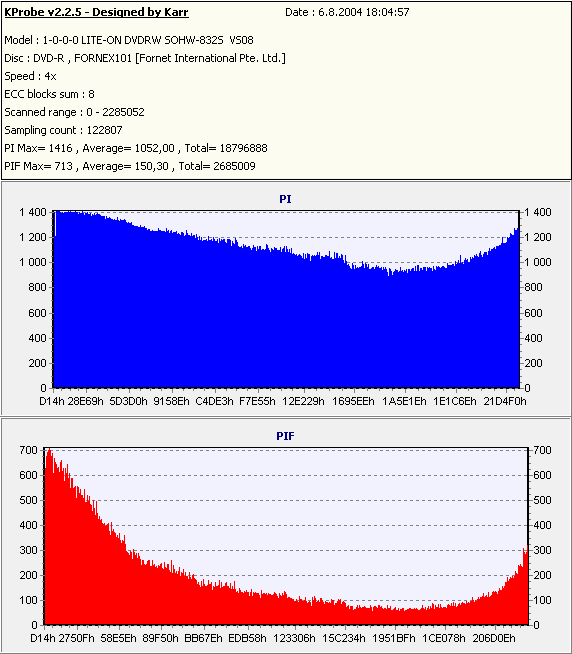Click the 'Sampling count : 122807' line
572x654 pixels.
point(63,130)
